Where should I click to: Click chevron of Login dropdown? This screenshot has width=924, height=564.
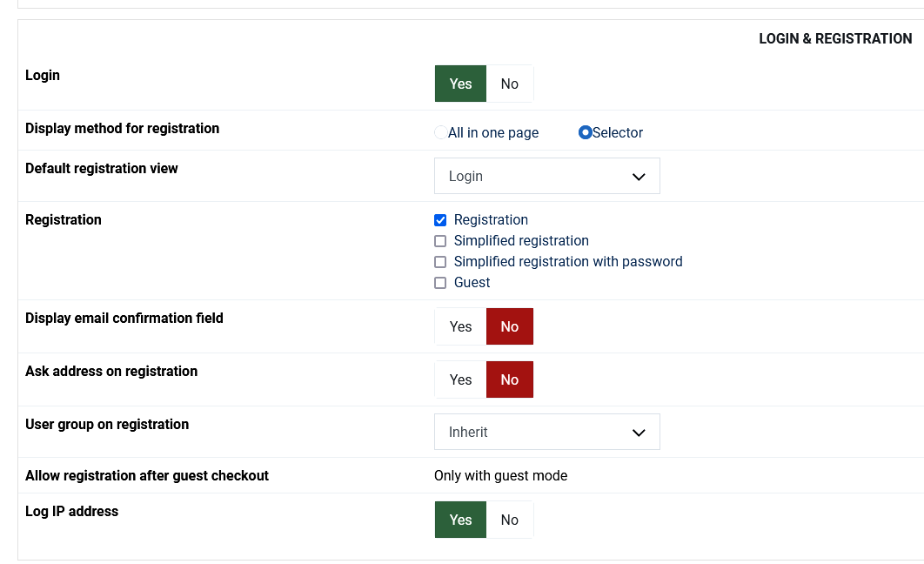639,176
